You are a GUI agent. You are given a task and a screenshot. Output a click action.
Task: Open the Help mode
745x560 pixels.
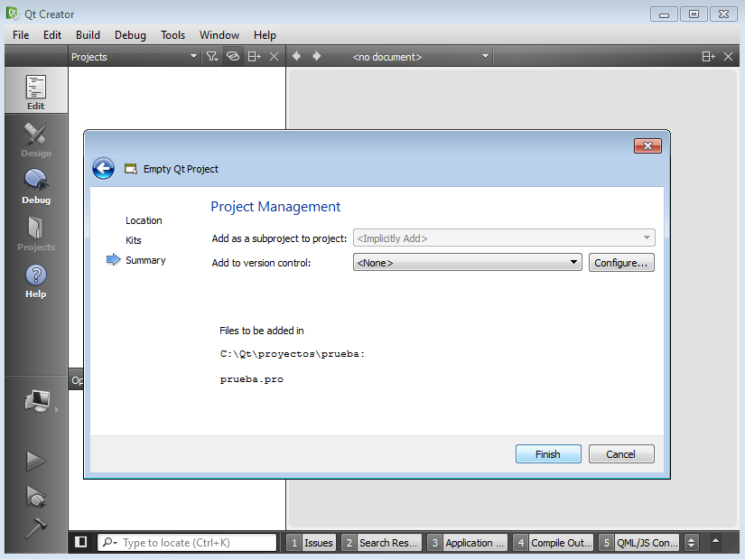click(x=35, y=281)
